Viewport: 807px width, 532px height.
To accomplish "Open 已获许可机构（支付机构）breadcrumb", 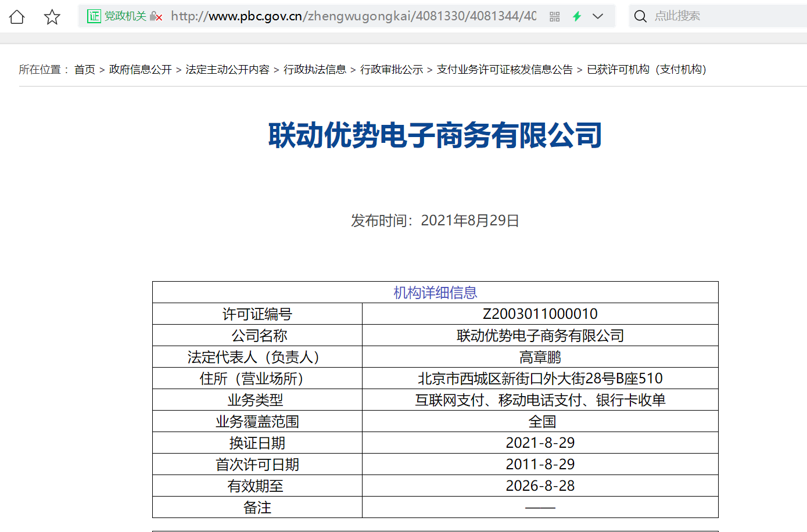I will 647,70.
